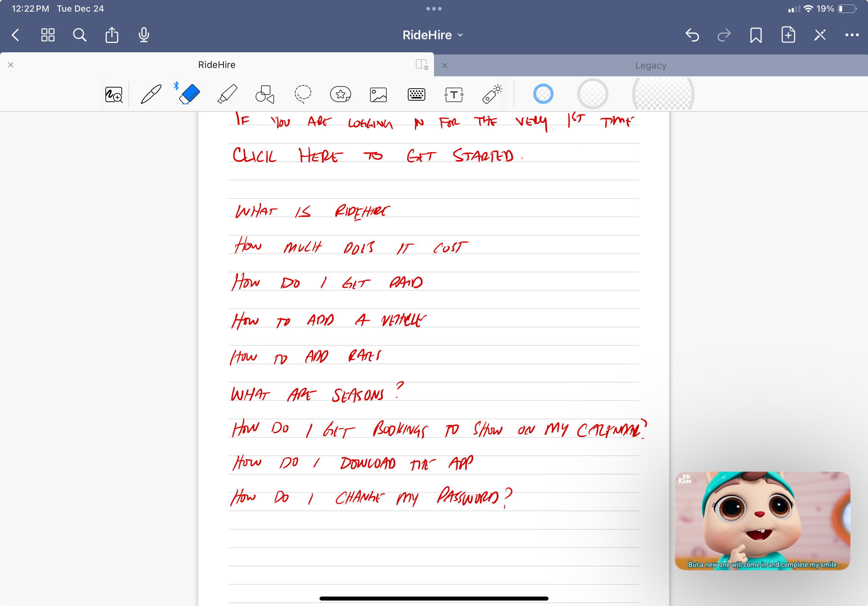Select the Text box tool
The width and height of the screenshot is (868, 606).
[x=454, y=94]
